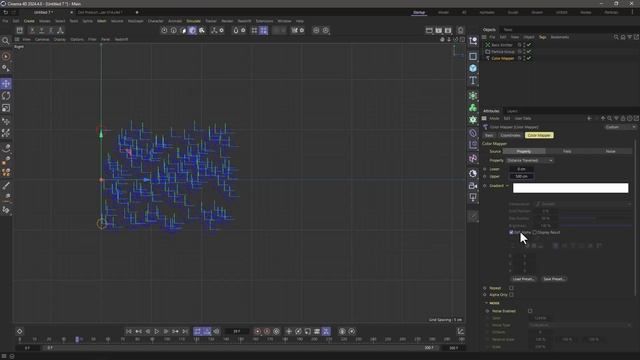Click the Save Preset button

point(554,279)
